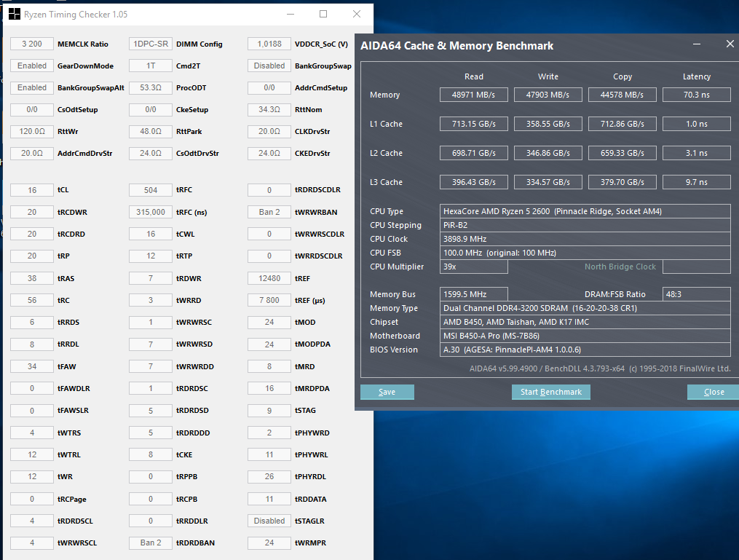Click the RttNom 34.3Ω field

(269, 109)
